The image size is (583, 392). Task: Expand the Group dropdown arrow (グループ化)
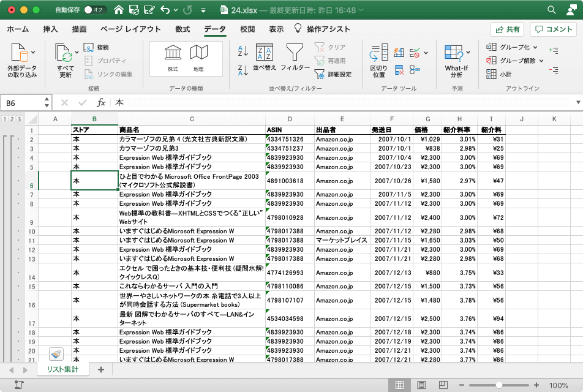point(535,47)
